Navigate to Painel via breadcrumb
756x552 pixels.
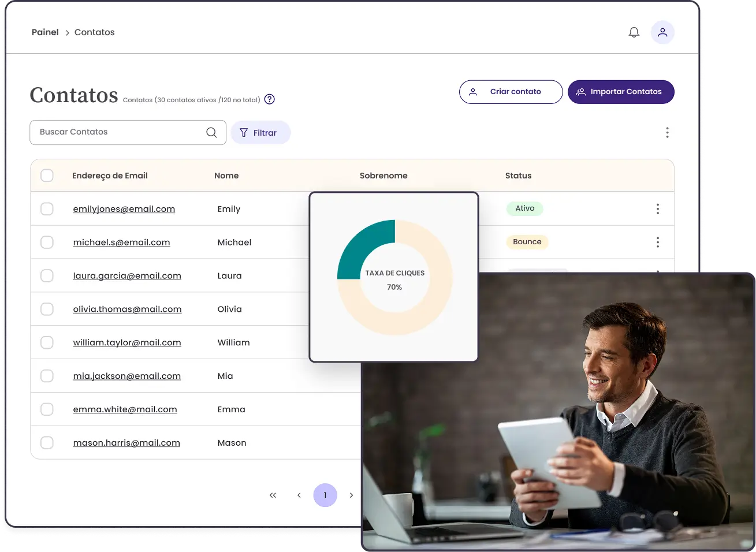[45, 32]
